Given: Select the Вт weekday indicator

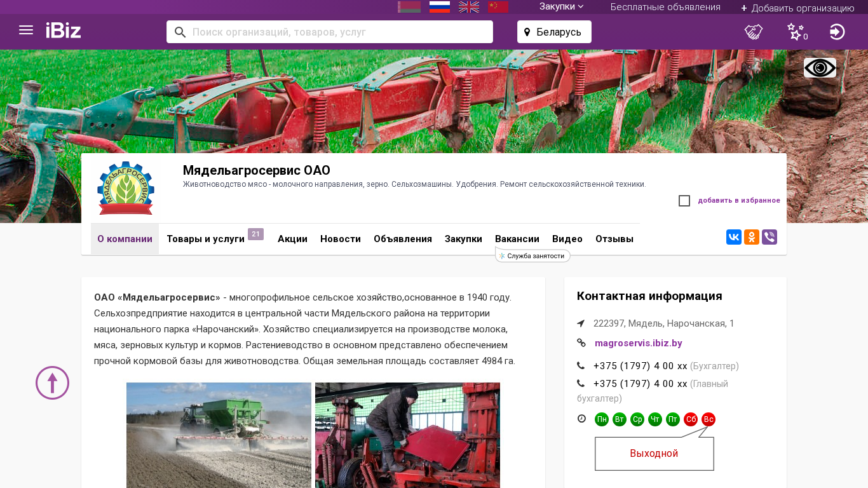Looking at the screenshot, I should point(620,419).
